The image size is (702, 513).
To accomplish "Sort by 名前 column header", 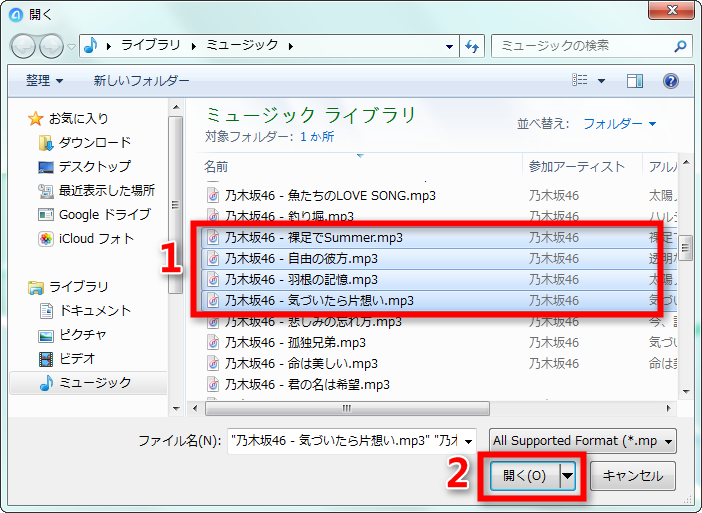I will click(x=216, y=167).
